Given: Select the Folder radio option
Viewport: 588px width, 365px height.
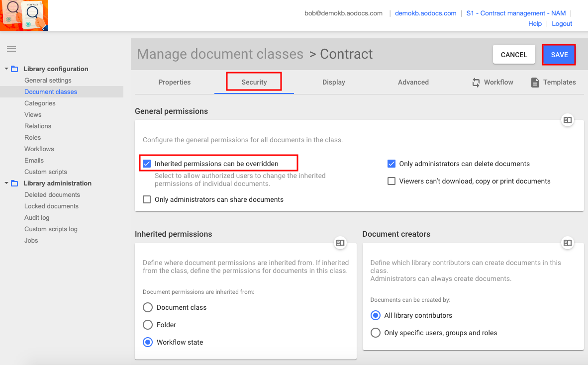Looking at the screenshot, I should click(x=148, y=325).
